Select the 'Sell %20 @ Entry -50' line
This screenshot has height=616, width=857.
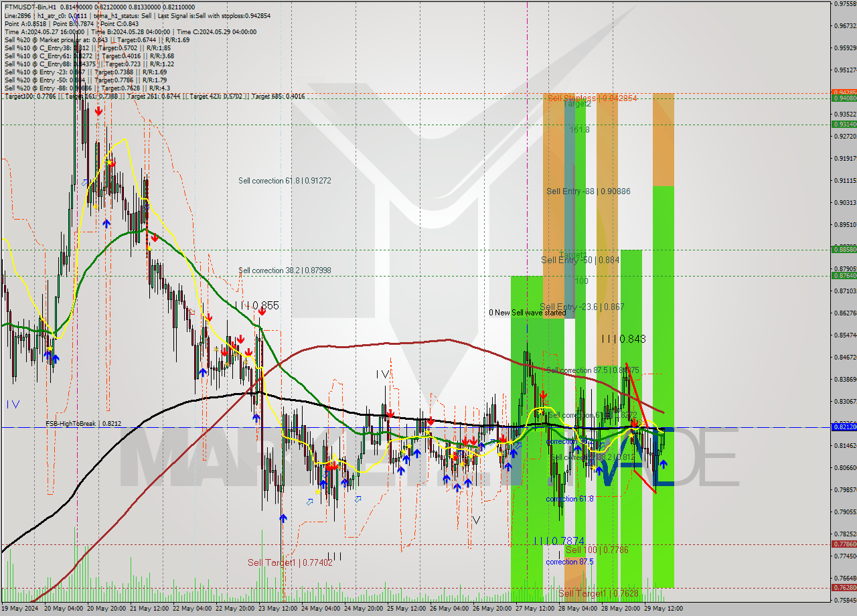coord(85,80)
